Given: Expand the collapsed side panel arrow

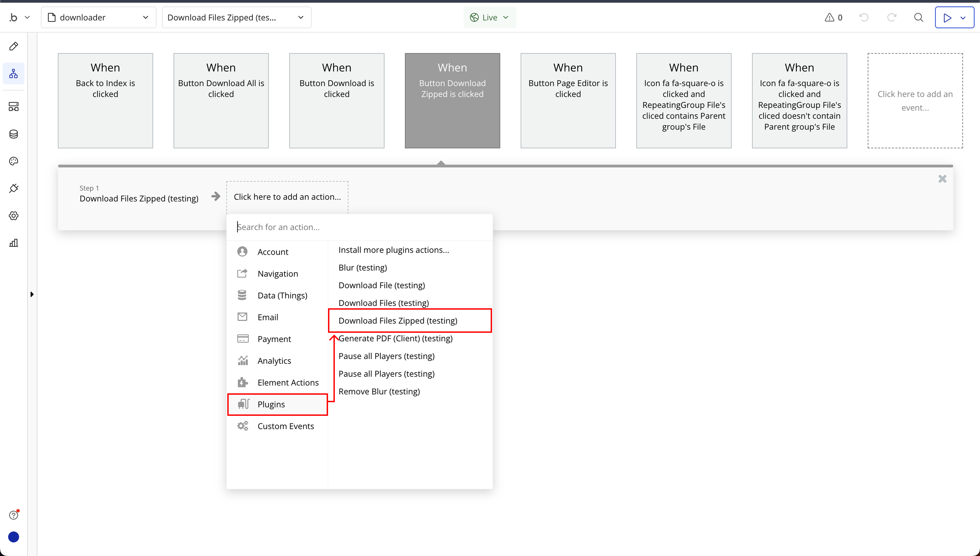Looking at the screenshot, I should pos(32,294).
